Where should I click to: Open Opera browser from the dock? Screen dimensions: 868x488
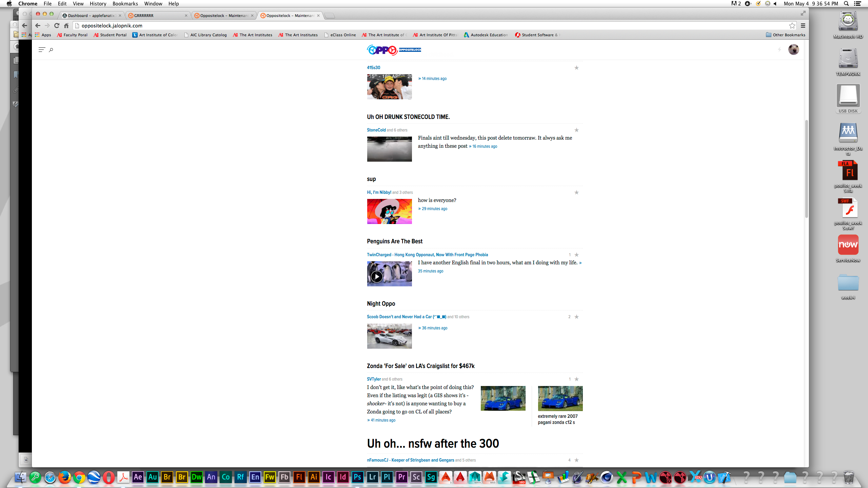click(x=108, y=477)
